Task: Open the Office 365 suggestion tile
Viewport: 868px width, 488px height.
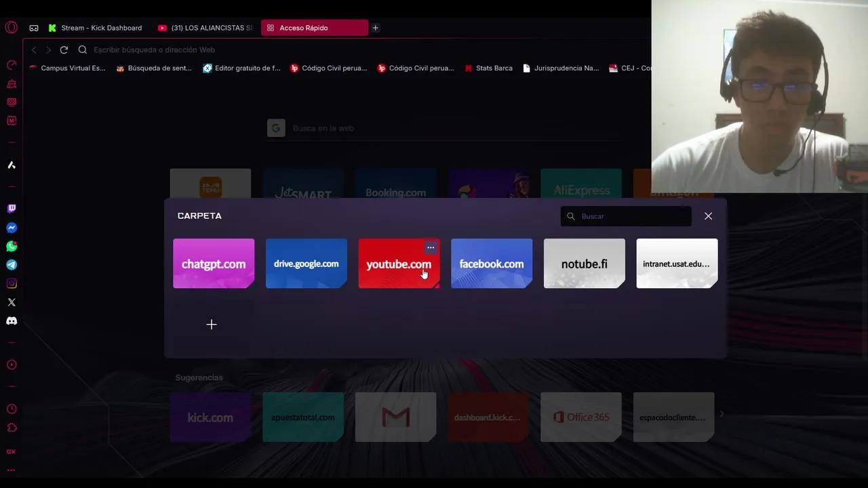Action: (x=581, y=418)
